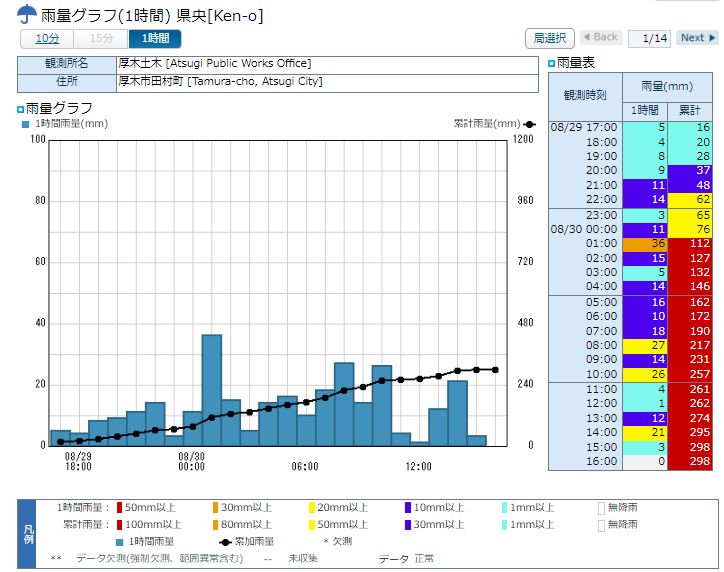Advance to the next station with Next
This screenshot has width=724, height=572.
697,38
